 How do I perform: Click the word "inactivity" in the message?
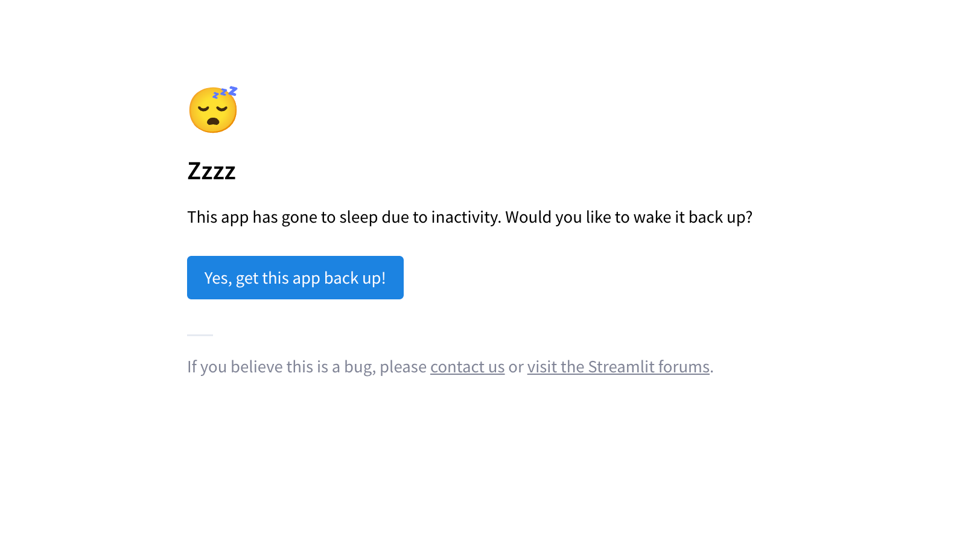click(x=465, y=217)
